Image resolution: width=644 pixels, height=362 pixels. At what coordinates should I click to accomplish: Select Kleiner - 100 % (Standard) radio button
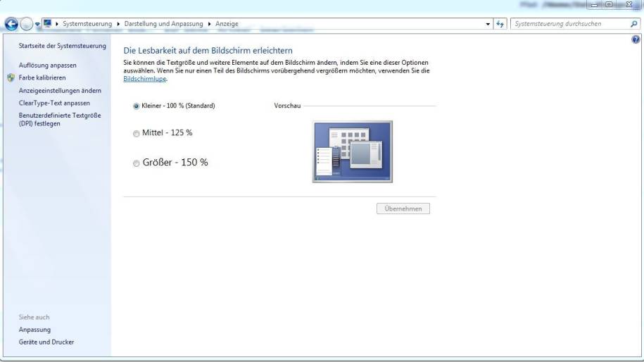[x=137, y=106]
